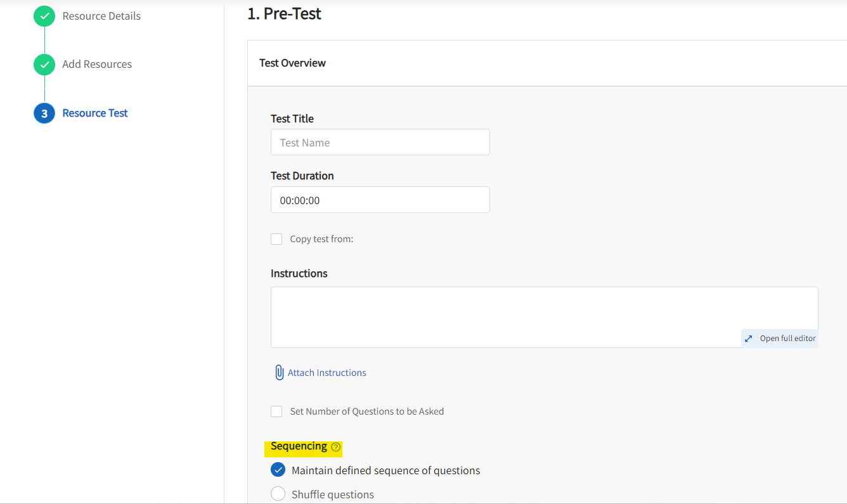
Task: Click the paperclip icon beside Attach Instructions
Action: coord(280,372)
